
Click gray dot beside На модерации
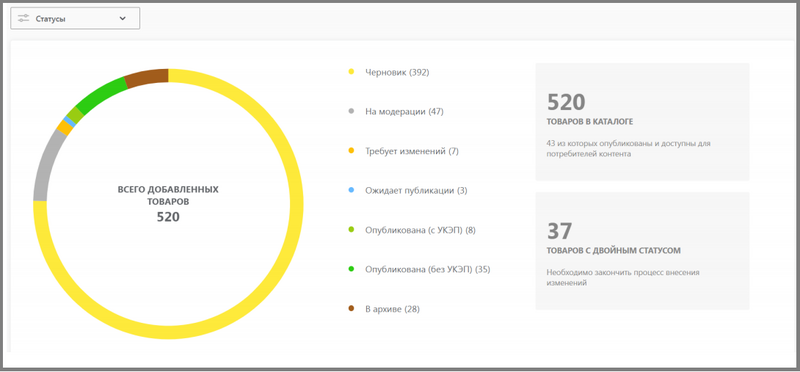coord(351,111)
